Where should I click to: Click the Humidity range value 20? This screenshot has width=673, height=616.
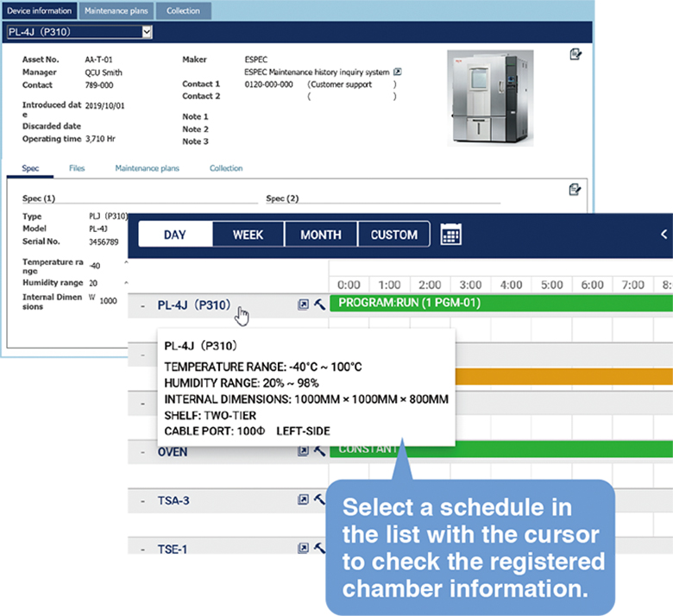[93, 283]
